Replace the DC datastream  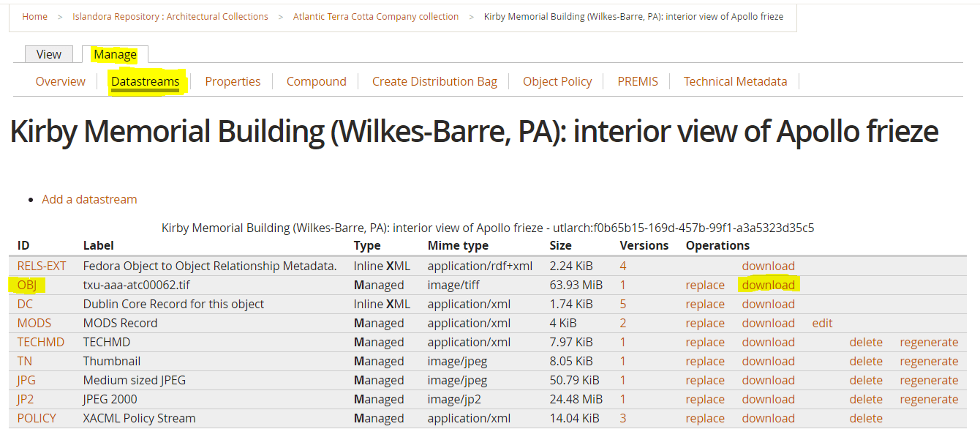[705, 304]
